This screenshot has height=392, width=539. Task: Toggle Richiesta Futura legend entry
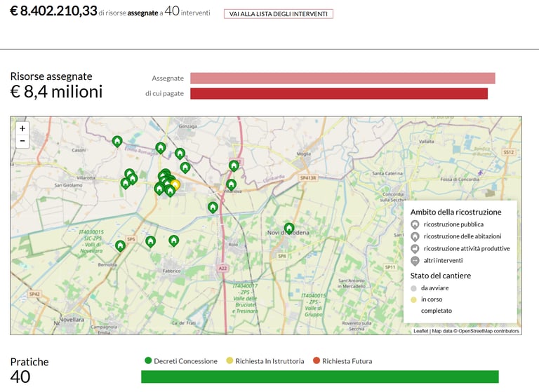[342, 360]
